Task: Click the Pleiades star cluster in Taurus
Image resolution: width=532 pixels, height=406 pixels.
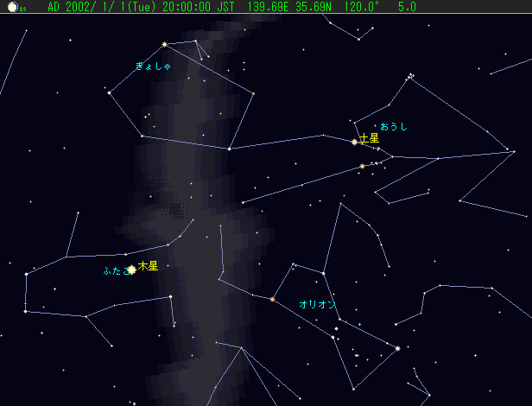Action: point(411,76)
